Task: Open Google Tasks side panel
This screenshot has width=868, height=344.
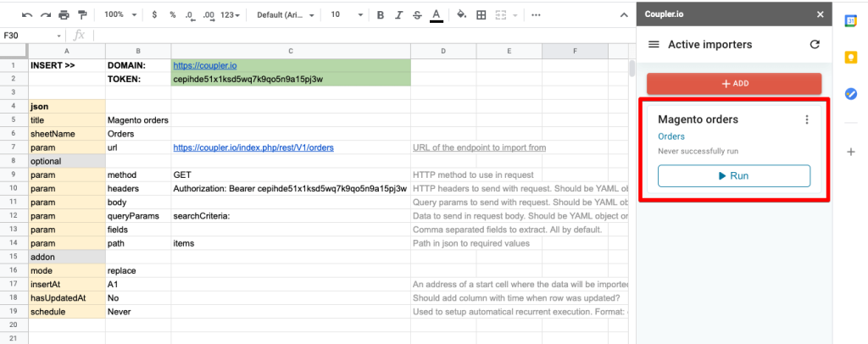Action: pos(851,94)
